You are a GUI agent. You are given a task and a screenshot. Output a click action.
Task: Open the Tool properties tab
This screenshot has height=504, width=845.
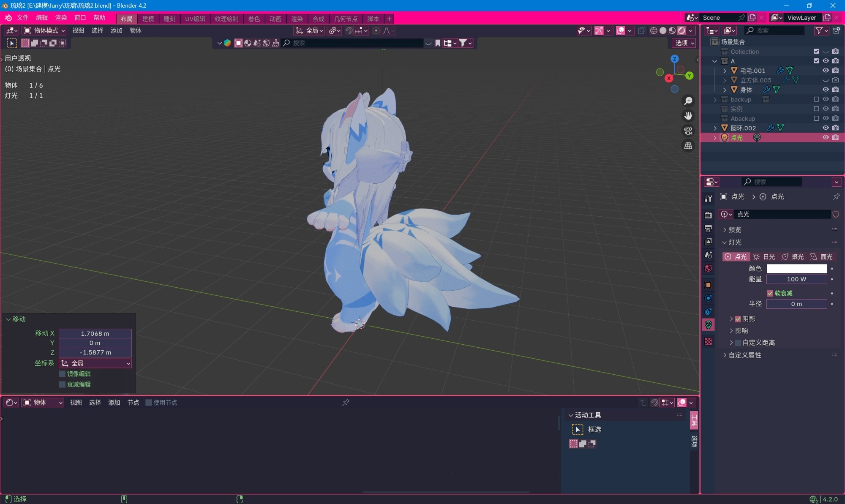point(709,199)
